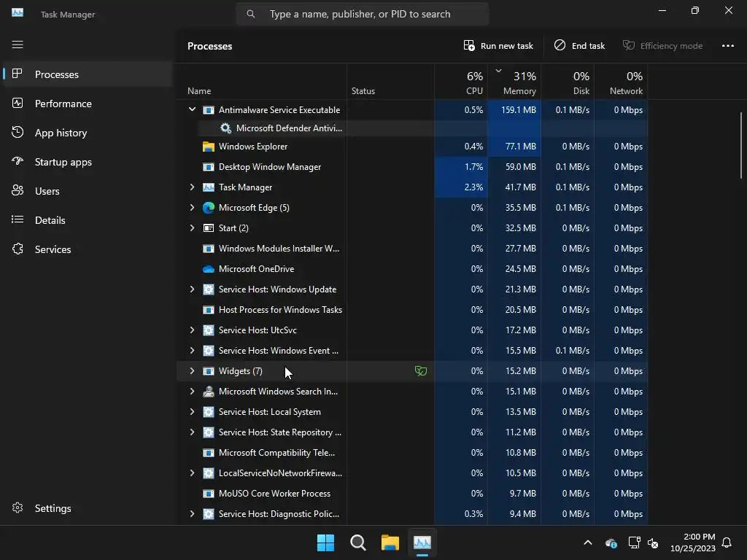
Task: Expand Service Host: Windows Update
Action: [192, 289]
